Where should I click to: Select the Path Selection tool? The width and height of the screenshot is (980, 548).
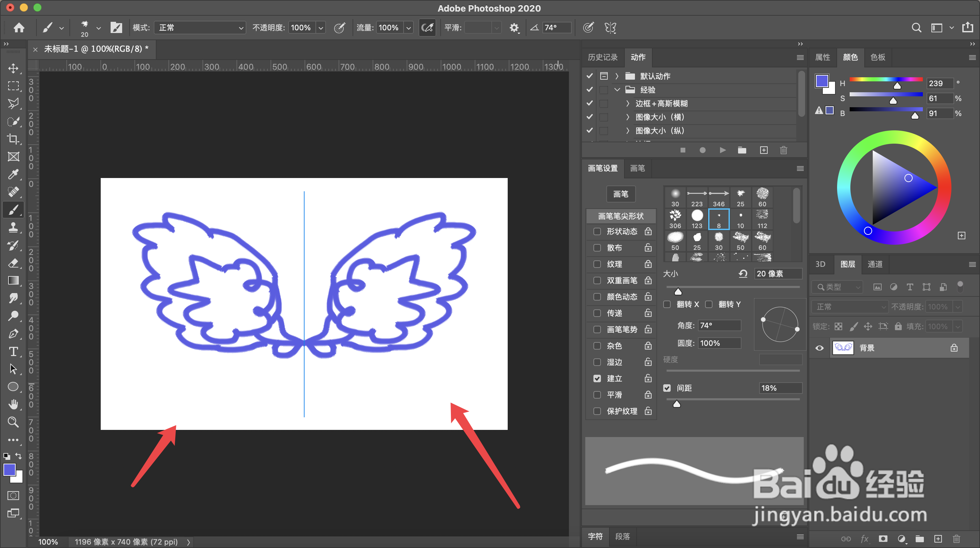[x=13, y=369]
